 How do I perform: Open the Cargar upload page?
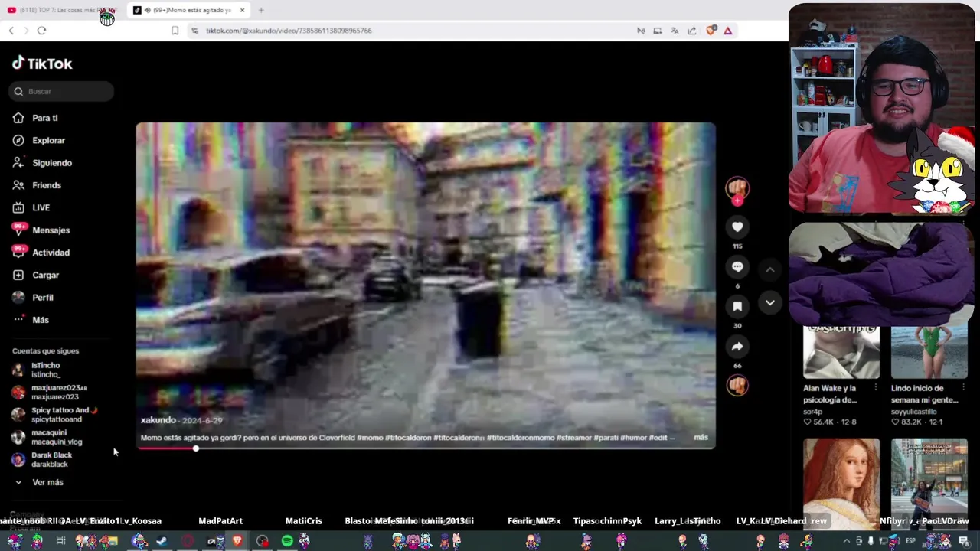point(36,275)
